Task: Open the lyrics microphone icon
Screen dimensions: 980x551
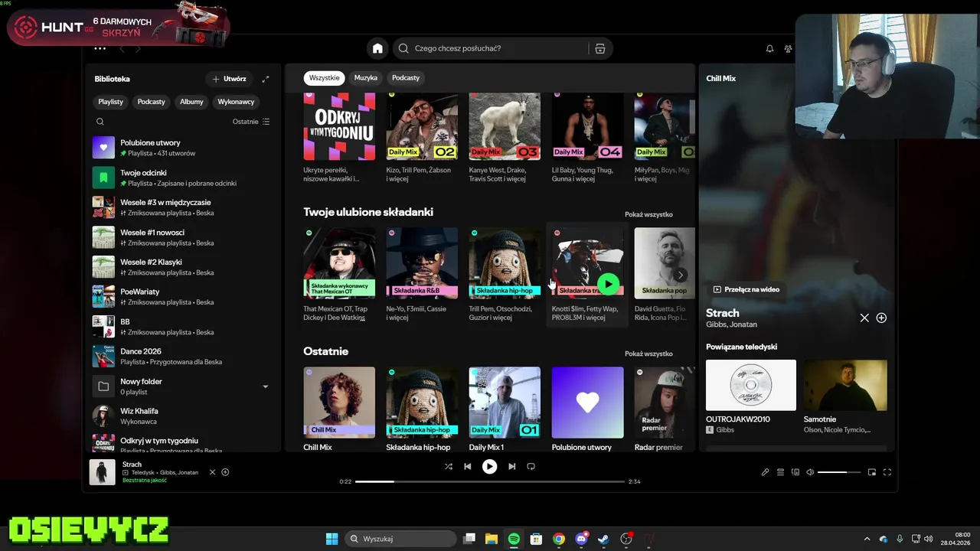Action: (x=765, y=472)
